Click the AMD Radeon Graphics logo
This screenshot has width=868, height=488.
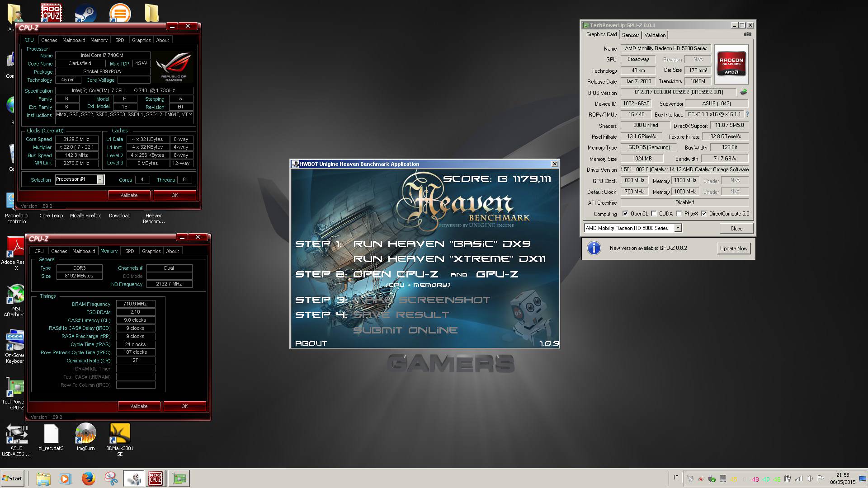731,65
